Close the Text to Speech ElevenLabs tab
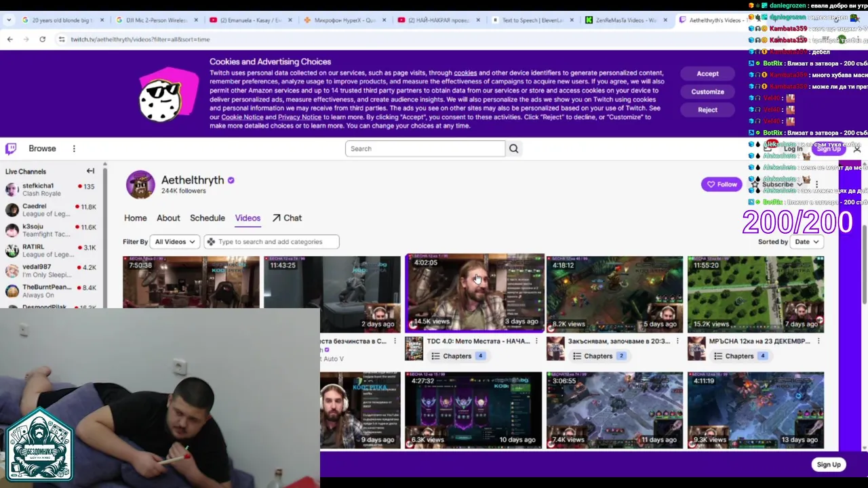 [572, 20]
